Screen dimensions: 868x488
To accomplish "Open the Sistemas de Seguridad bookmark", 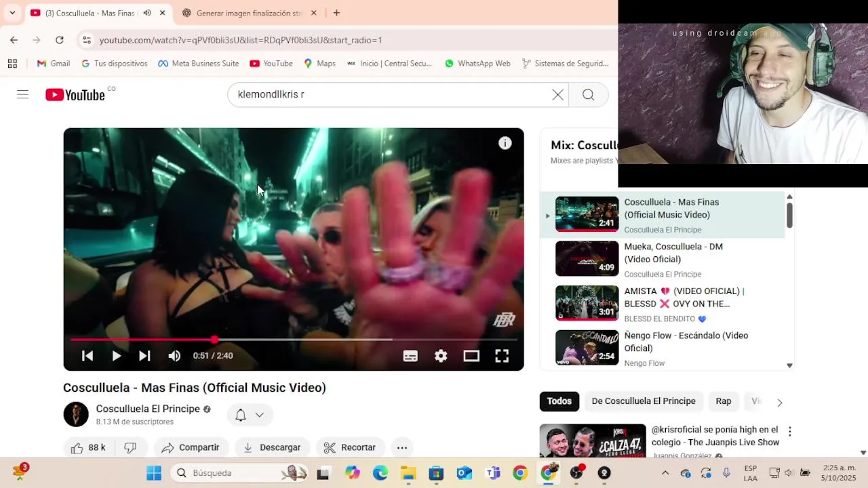I will (x=565, y=63).
